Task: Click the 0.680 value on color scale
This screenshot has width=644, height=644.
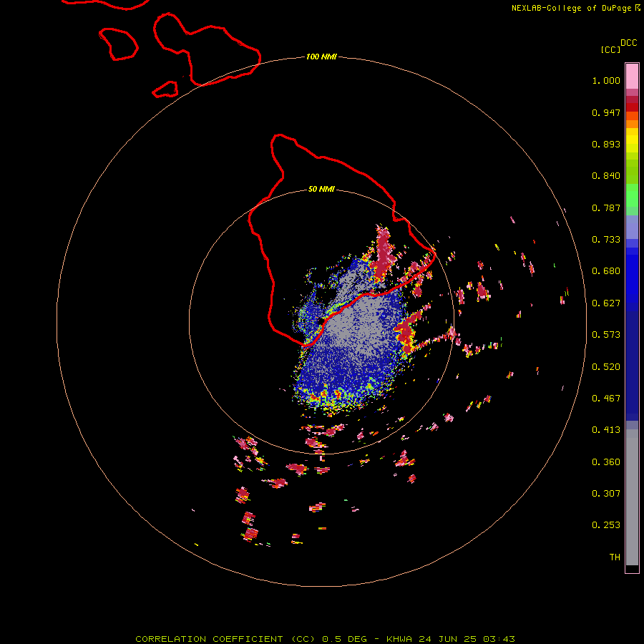Action: click(x=606, y=271)
